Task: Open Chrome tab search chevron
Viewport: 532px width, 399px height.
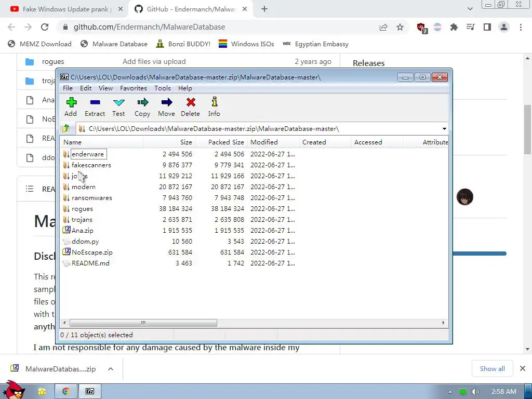Action: click(470, 9)
